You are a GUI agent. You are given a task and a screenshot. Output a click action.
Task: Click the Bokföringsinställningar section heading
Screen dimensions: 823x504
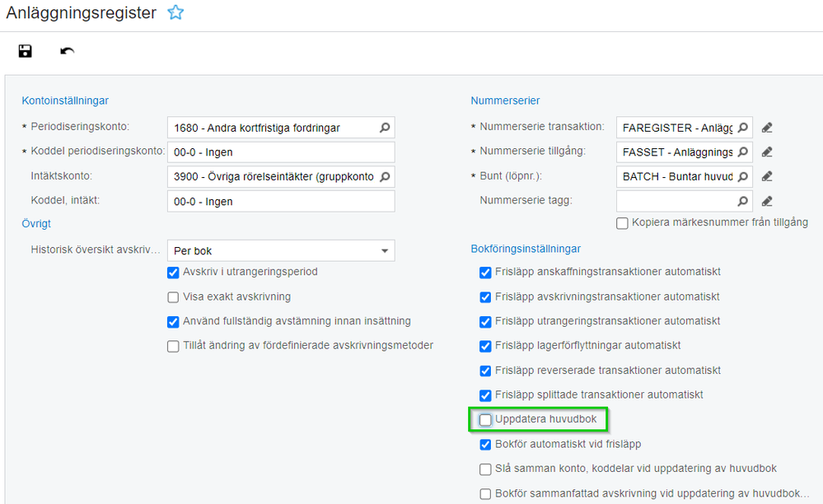526,249
